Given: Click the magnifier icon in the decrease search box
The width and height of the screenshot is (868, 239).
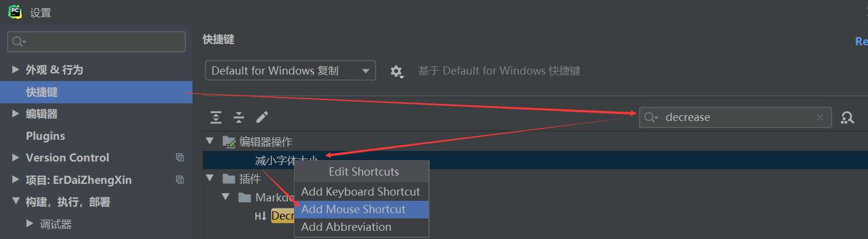Looking at the screenshot, I should pos(650,117).
